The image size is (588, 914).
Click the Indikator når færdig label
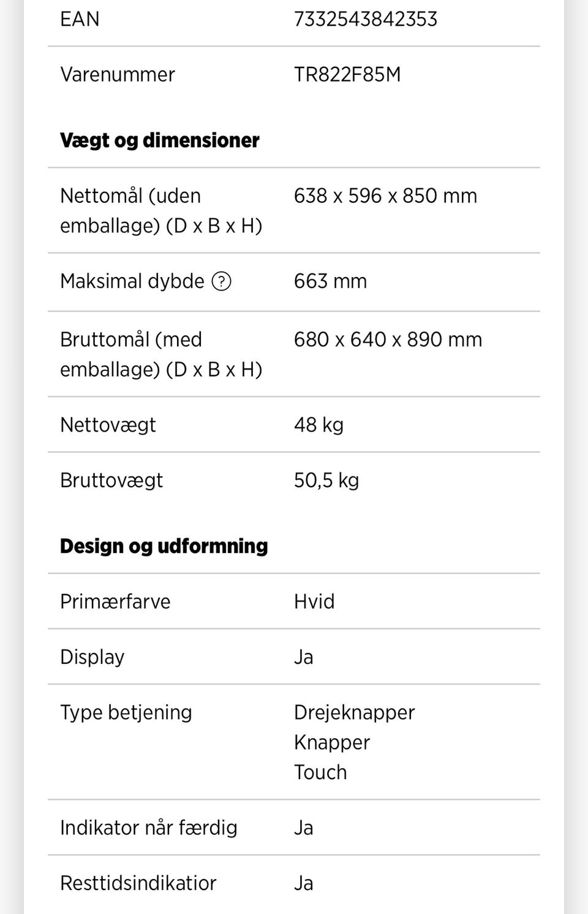click(148, 828)
